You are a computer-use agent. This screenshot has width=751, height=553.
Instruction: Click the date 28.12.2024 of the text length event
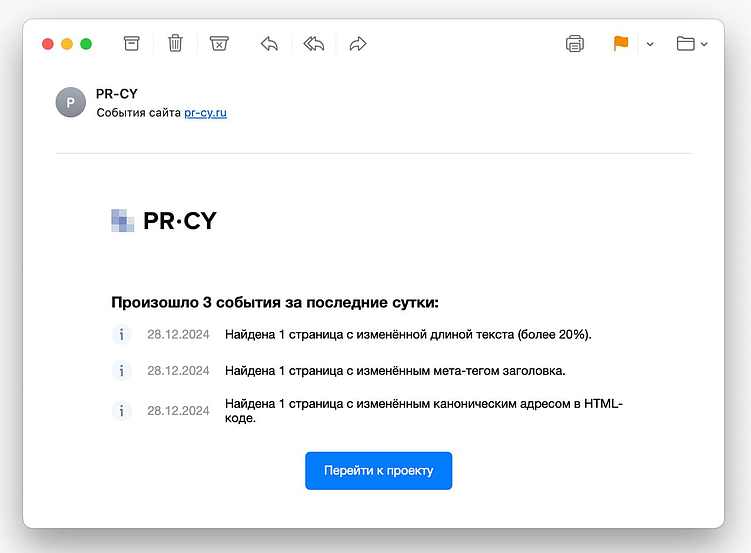pos(178,334)
